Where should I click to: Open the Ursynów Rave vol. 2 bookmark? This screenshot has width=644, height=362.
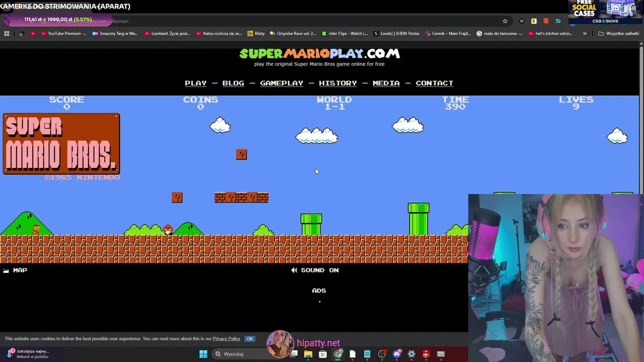coord(293,34)
